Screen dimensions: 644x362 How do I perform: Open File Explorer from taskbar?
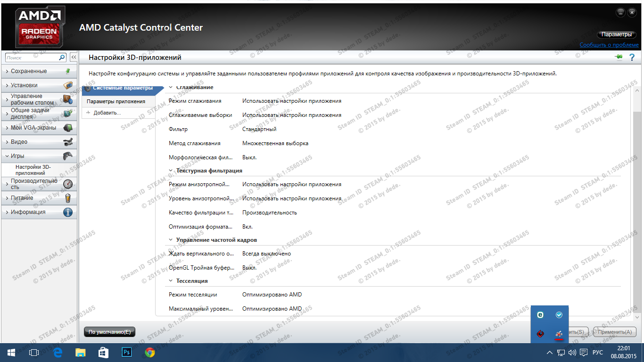tap(81, 353)
